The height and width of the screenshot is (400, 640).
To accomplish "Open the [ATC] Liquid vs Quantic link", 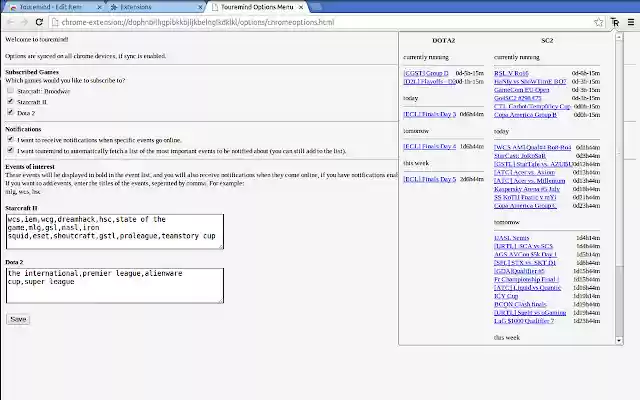I will coord(527,287).
